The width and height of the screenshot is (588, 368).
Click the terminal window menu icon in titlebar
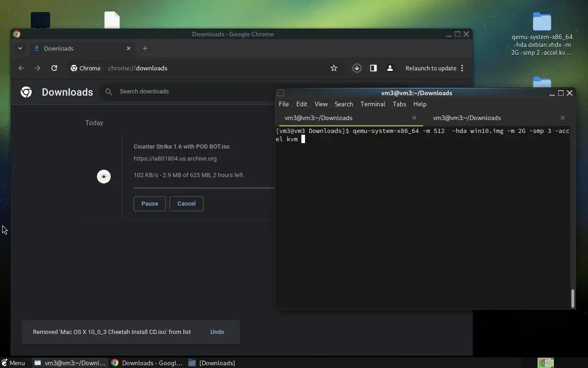tap(281, 93)
